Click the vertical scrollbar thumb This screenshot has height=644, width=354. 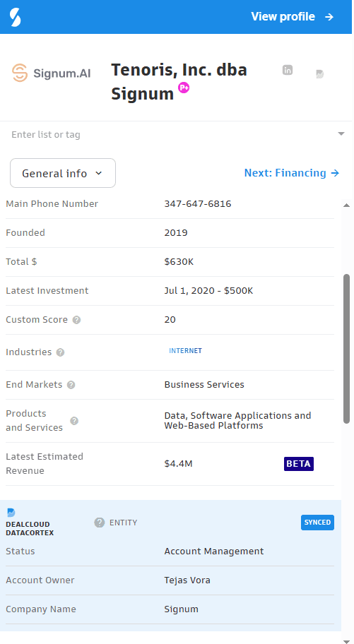347,349
